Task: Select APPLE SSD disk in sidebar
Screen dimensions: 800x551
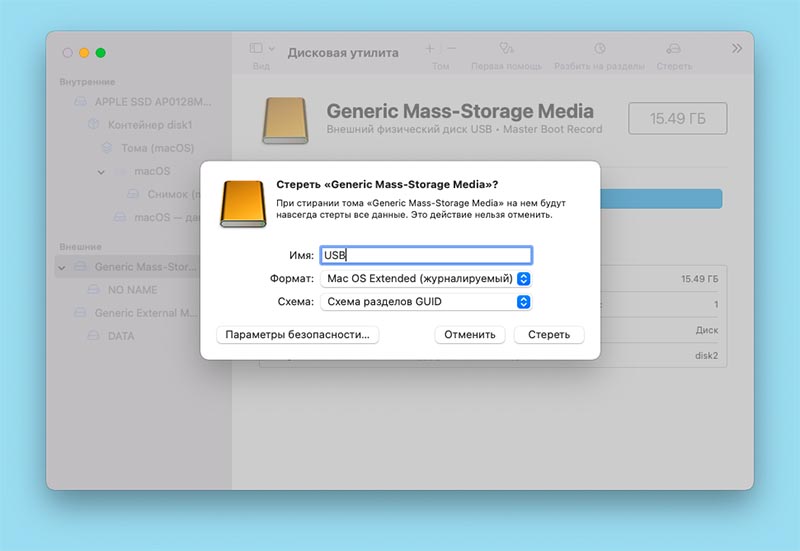Action: tap(152, 102)
